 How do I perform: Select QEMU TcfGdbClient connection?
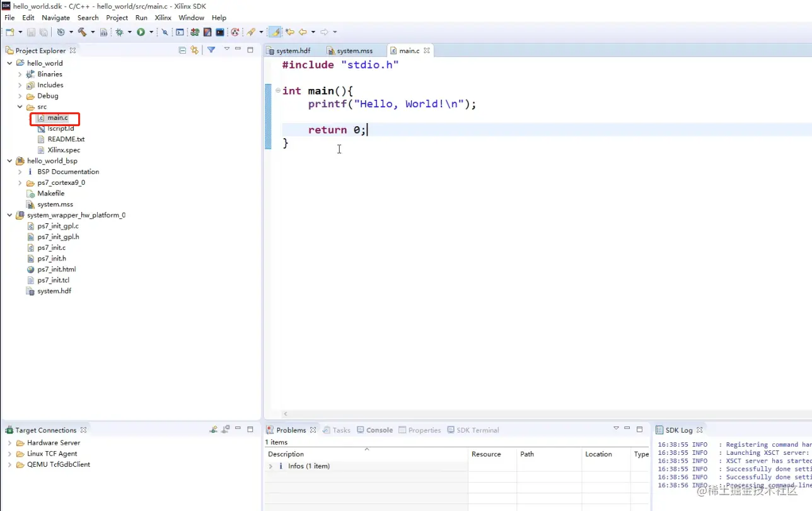coord(58,464)
